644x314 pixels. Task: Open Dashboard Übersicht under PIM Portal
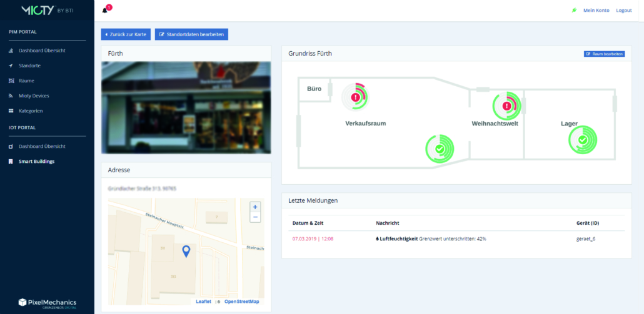[42, 51]
